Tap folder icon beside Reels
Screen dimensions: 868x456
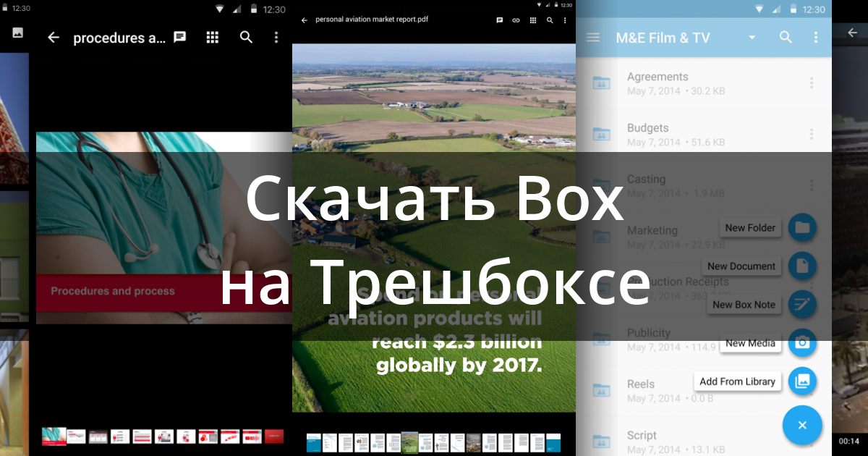pos(601,392)
